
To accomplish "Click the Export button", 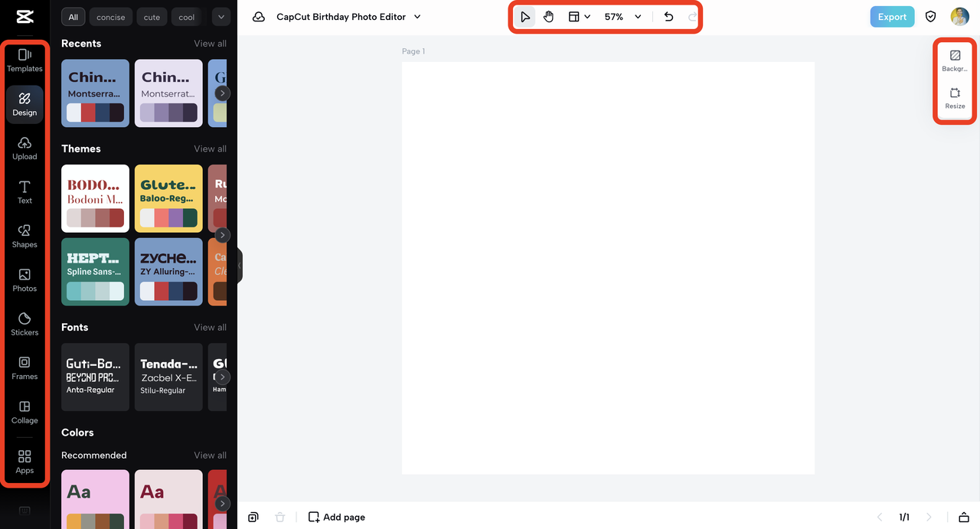I will [x=892, y=17].
